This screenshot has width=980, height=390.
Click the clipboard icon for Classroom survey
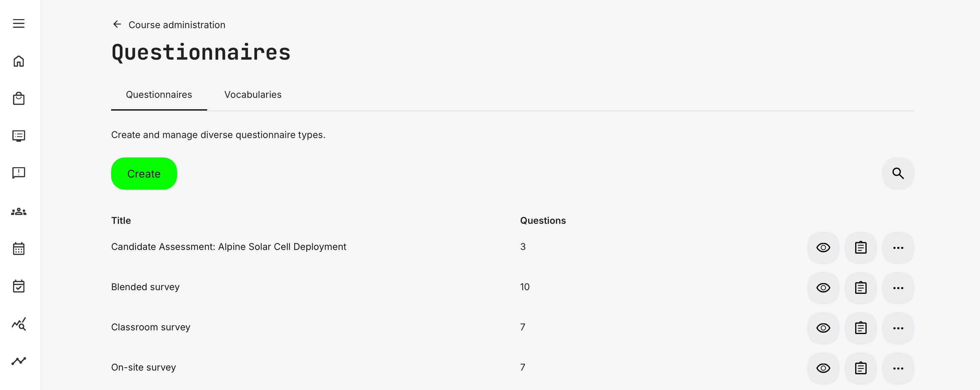pos(861,328)
